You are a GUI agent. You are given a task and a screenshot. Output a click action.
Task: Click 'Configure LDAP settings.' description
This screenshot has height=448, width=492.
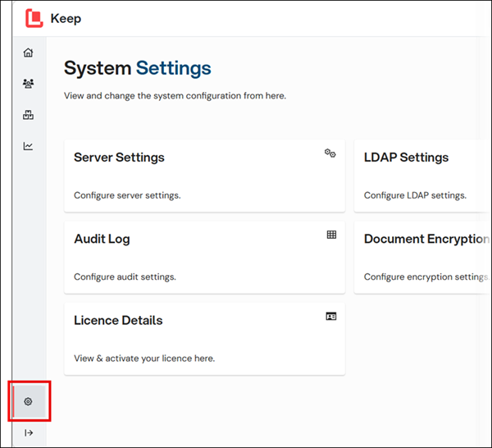(x=415, y=195)
